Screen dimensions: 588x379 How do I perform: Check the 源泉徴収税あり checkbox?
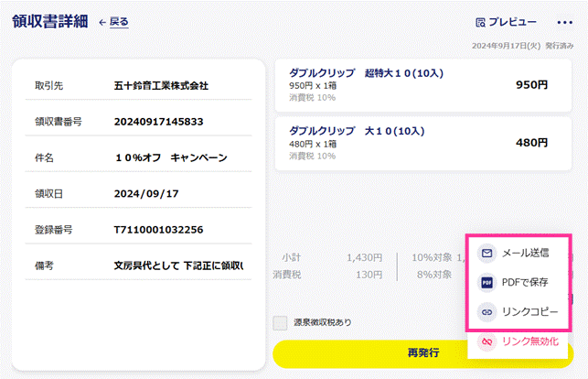click(280, 323)
